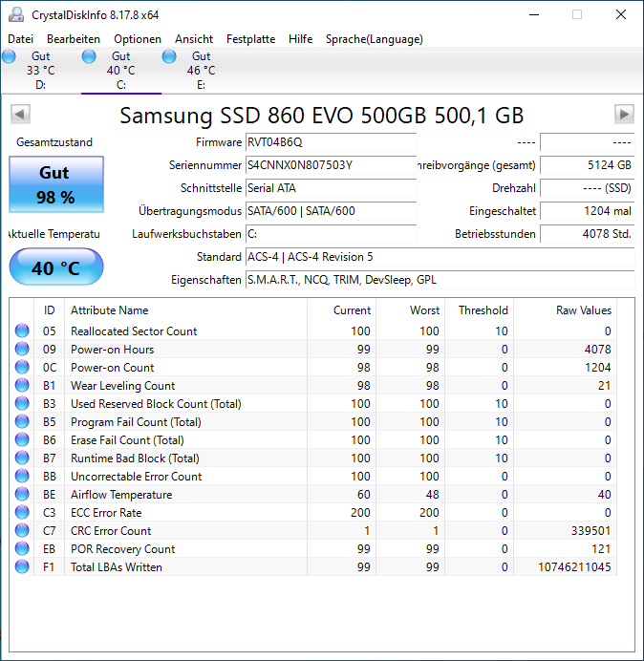Image resolution: width=644 pixels, height=661 pixels.
Task: Select the Total LBAs Written row name
Action: click(x=117, y=567)
